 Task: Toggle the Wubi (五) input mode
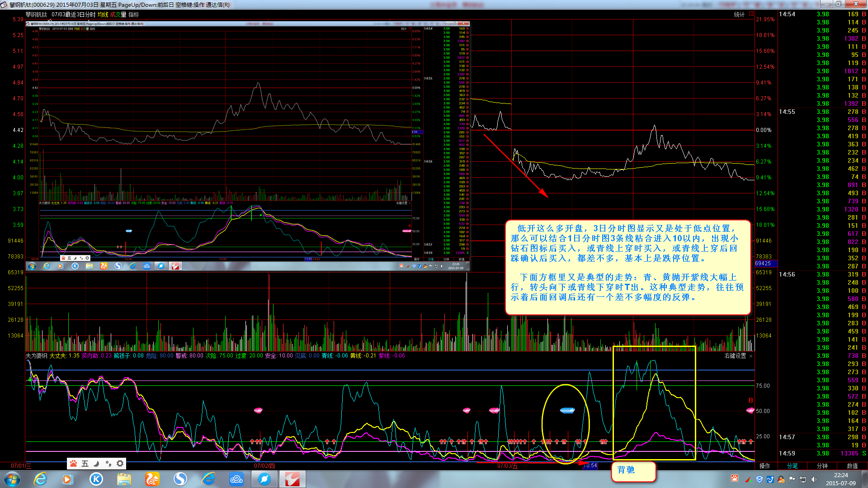[85, 464]
